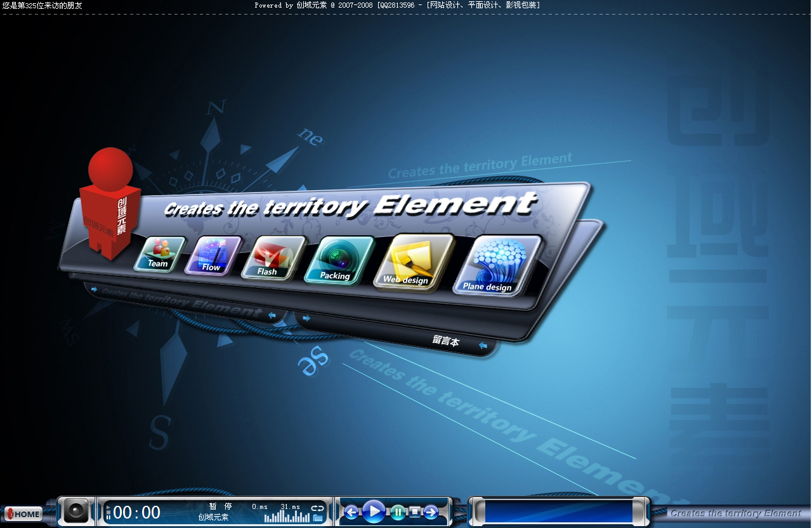Click the equalizer bars display
The height and width of the screenshot is (528, 812).
click(x=287, y=517)
